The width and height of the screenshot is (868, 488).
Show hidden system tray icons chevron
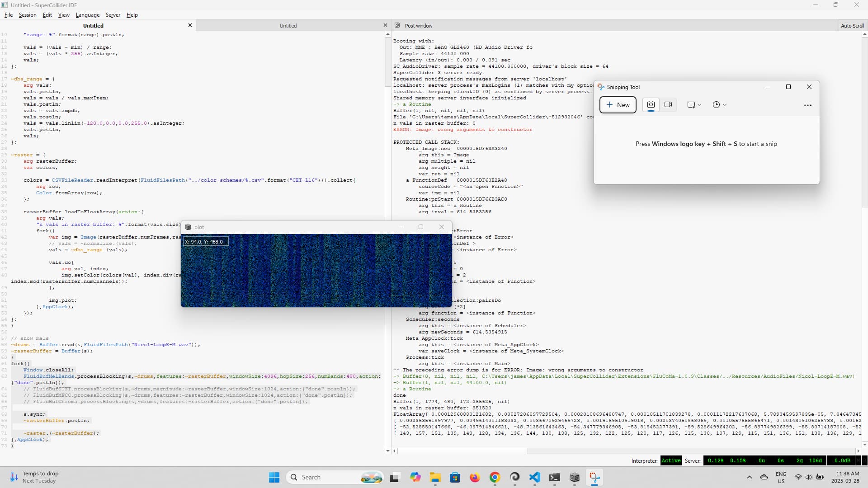pyautogui.click(x=749, y=477)
